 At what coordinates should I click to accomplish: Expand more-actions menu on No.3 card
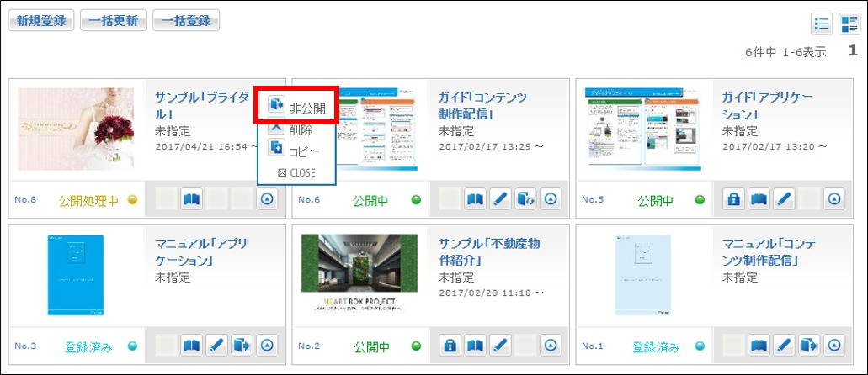[267, 346]
